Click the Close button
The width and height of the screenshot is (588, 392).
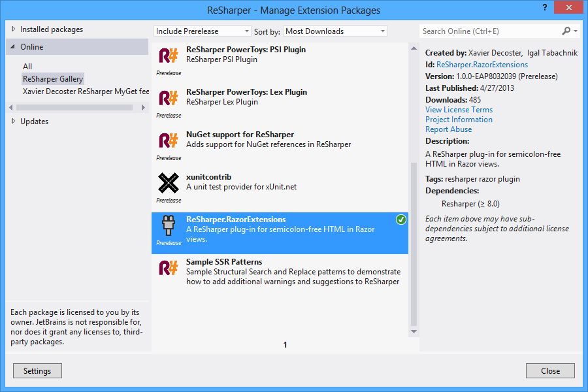tap(550, 370)
